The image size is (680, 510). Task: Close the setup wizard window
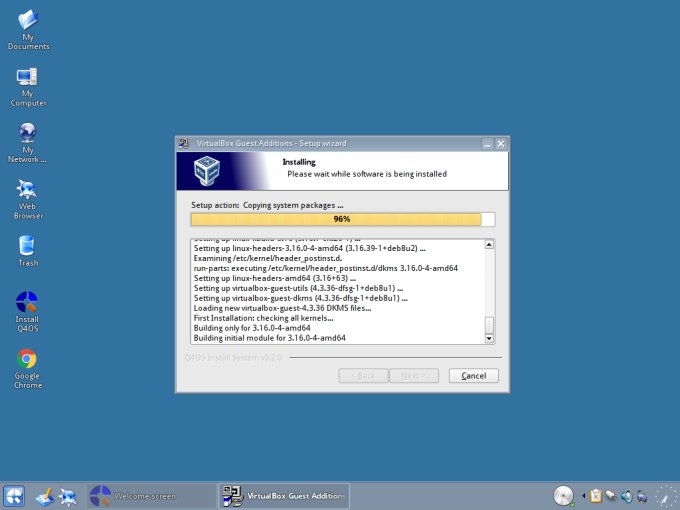click(501, 144)
